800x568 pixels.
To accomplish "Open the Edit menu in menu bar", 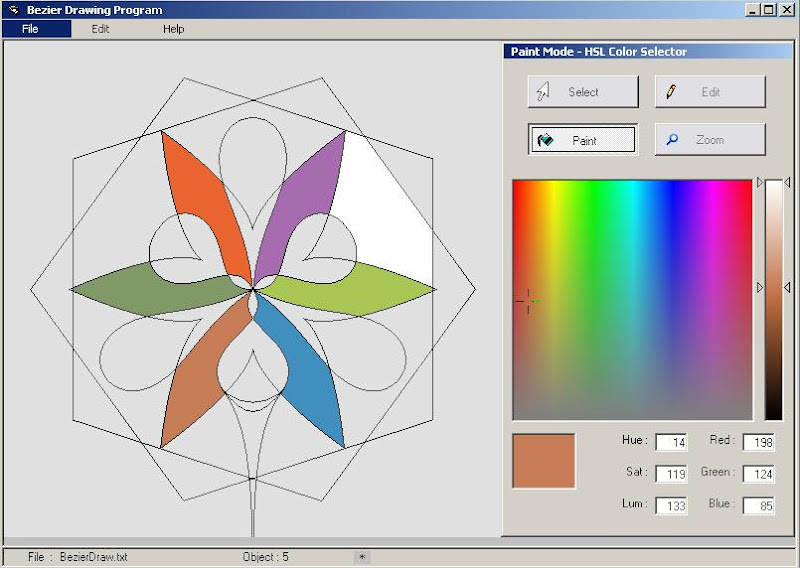I will click(100, 29).
